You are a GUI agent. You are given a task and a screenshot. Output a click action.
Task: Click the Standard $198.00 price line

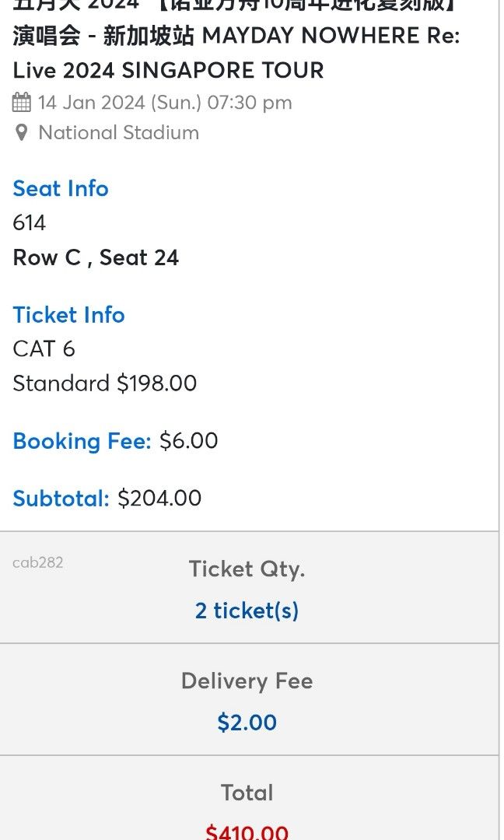[104, 383]
